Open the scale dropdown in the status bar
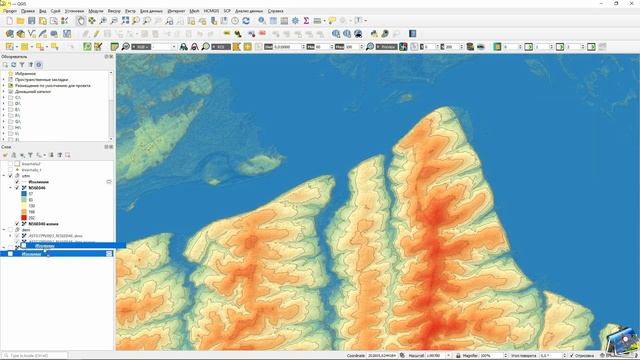This screenshot has width=640, height=360. pyautogui.click(x=449, y=356)
